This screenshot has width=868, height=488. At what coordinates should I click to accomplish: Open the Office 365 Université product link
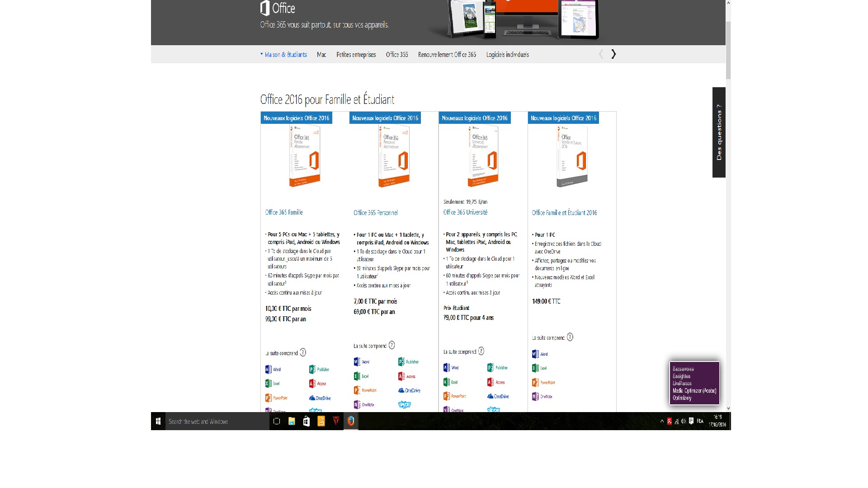pyautogui.click(x=466, y=212)
